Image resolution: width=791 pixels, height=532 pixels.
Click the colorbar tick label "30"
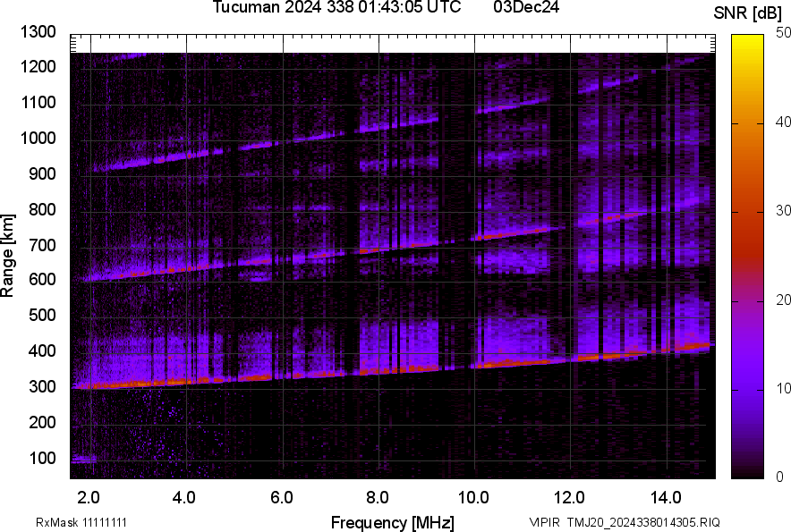[x=784, y=211]
